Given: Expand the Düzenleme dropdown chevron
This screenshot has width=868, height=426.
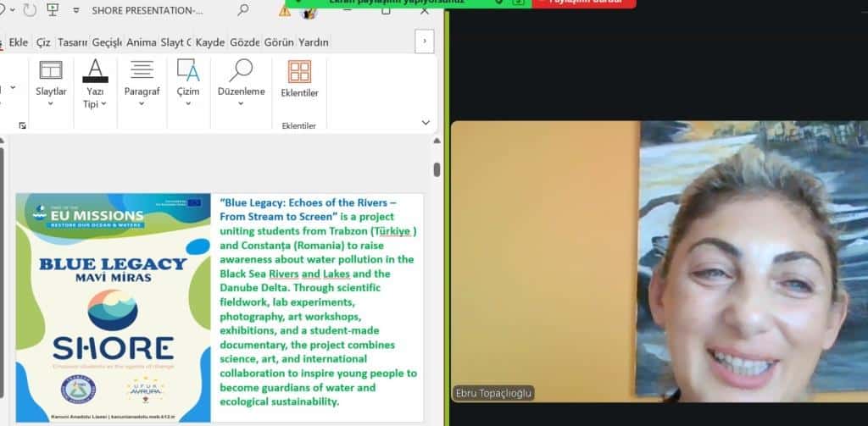Looking at the screenshot, I should [241, 103].
